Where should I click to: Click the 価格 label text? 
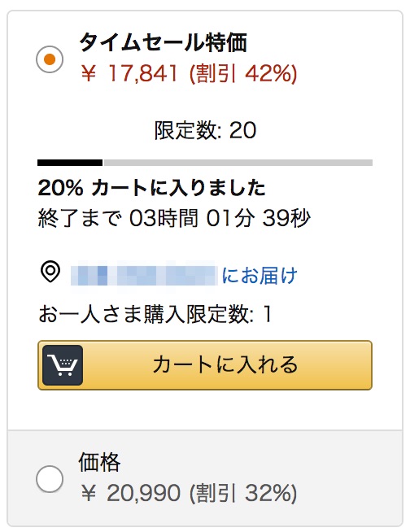[x=99, y=462]
